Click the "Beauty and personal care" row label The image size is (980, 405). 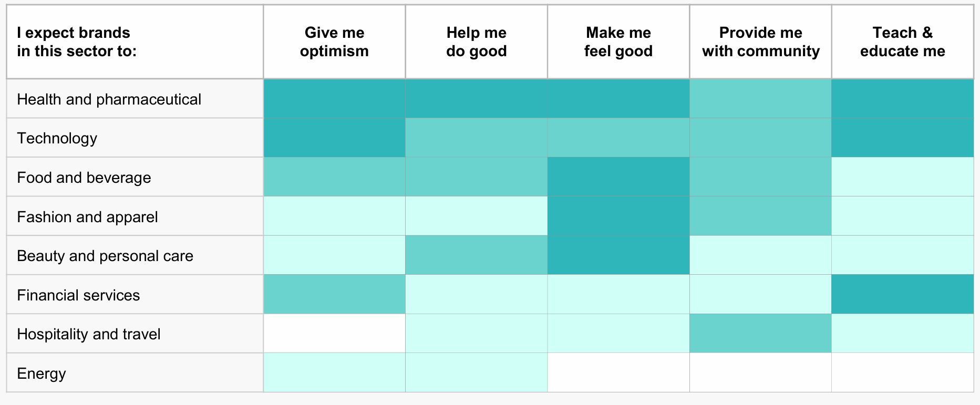pyautogui.click(x=105, y=256)
